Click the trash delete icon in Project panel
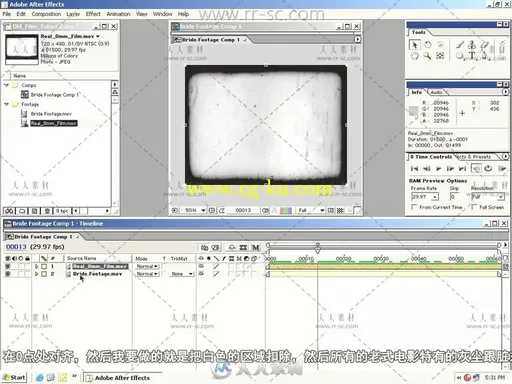 point(47,211)
